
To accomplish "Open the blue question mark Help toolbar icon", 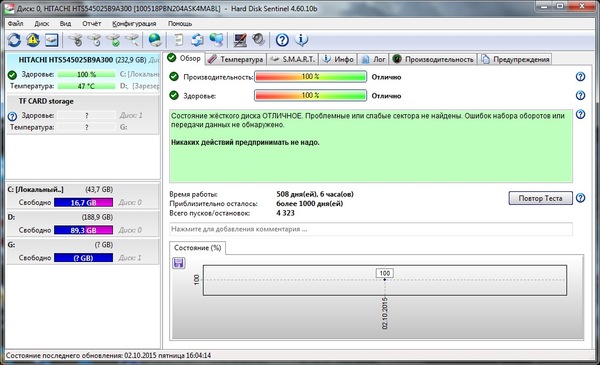I will coord(282,40).
